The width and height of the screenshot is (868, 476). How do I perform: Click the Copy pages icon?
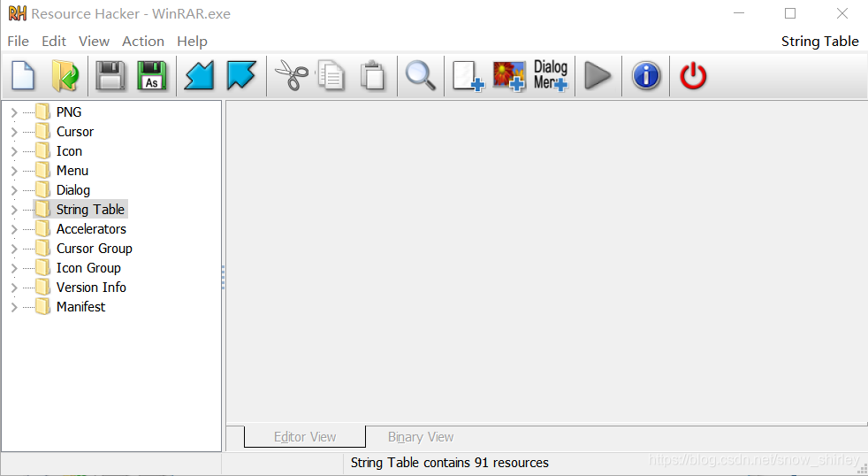(x=331, y=76)
